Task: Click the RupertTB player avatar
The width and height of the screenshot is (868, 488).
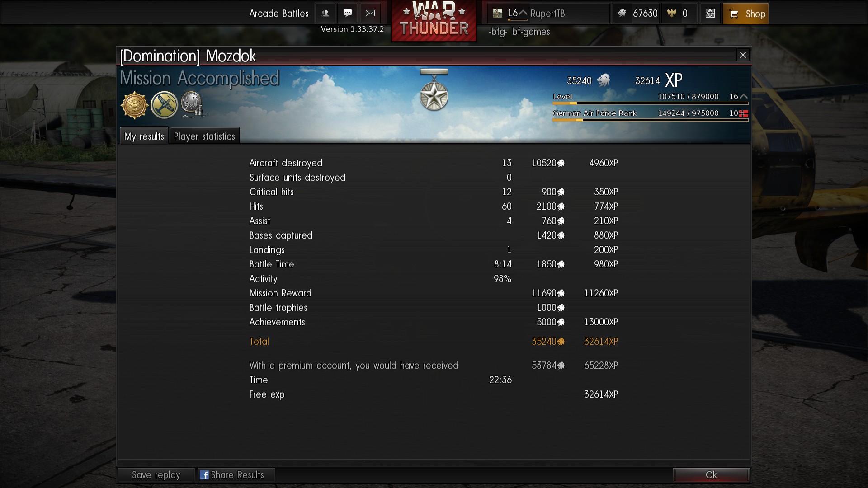Action: pos(498,14)
